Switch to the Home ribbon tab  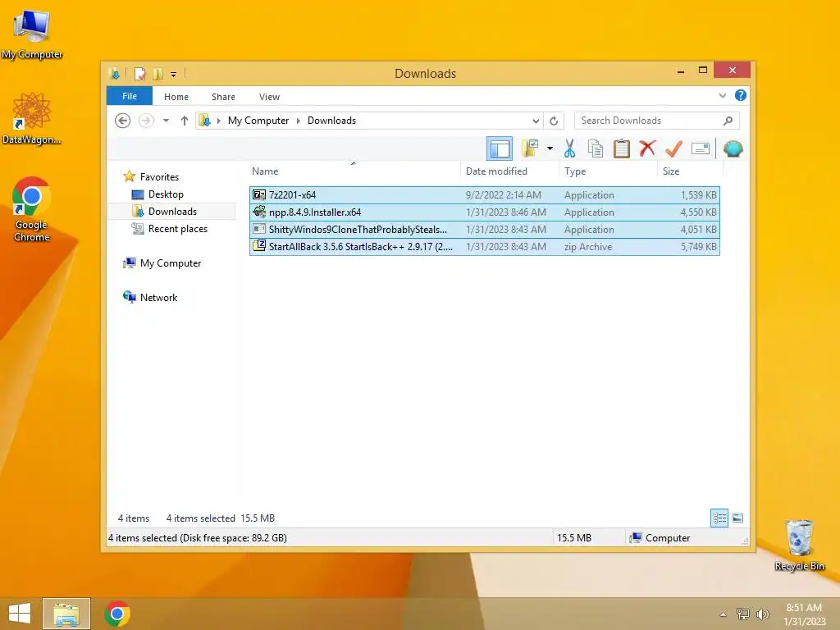[176, 97]
